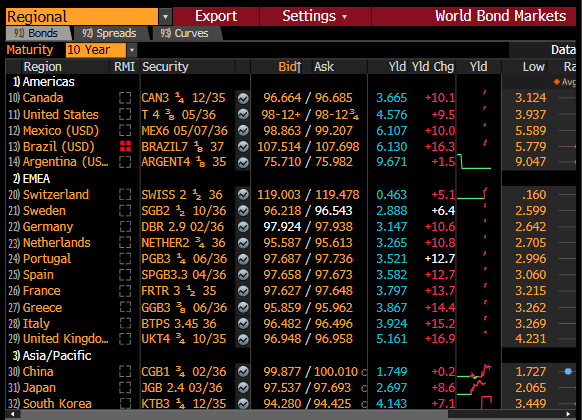Click the Regional selection field
The height and width of the screenshot is (420, 582).
pos(82,17)
